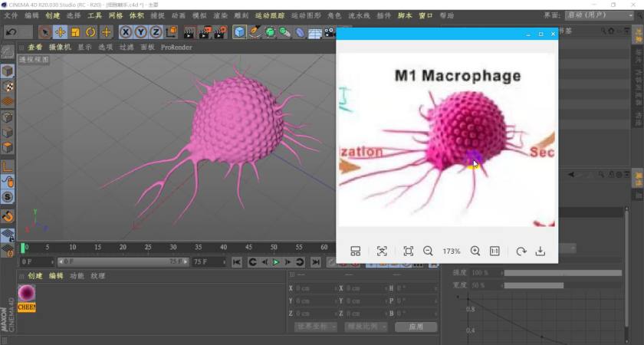
Task: Open the 文件 menu
Action: pos(11,15)
